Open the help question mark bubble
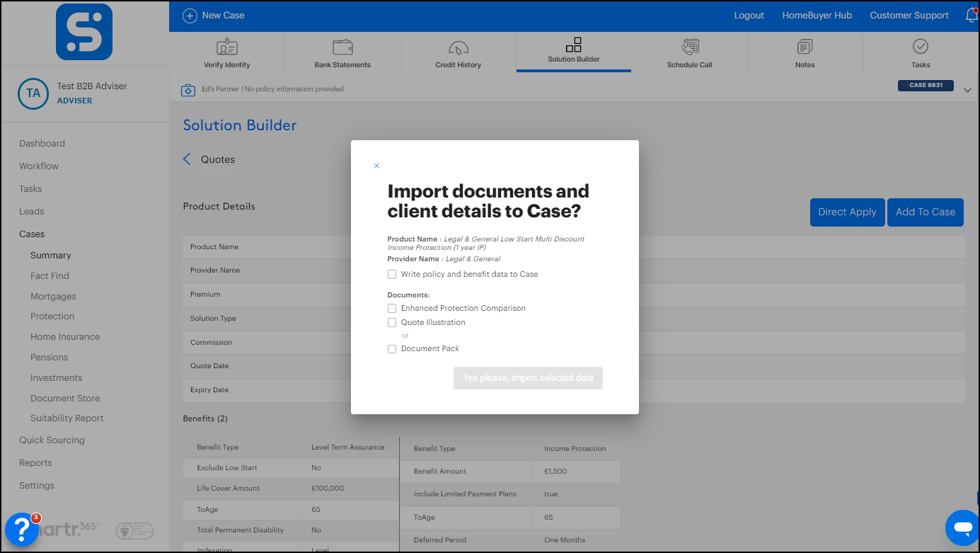The image size is (980, 553). coord(22,529)
